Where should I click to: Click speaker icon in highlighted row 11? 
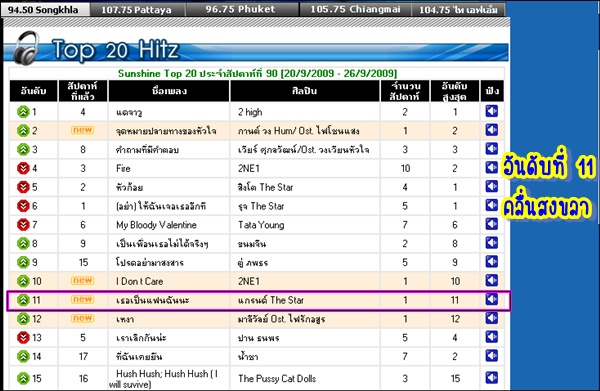click(x=492, y=299)
